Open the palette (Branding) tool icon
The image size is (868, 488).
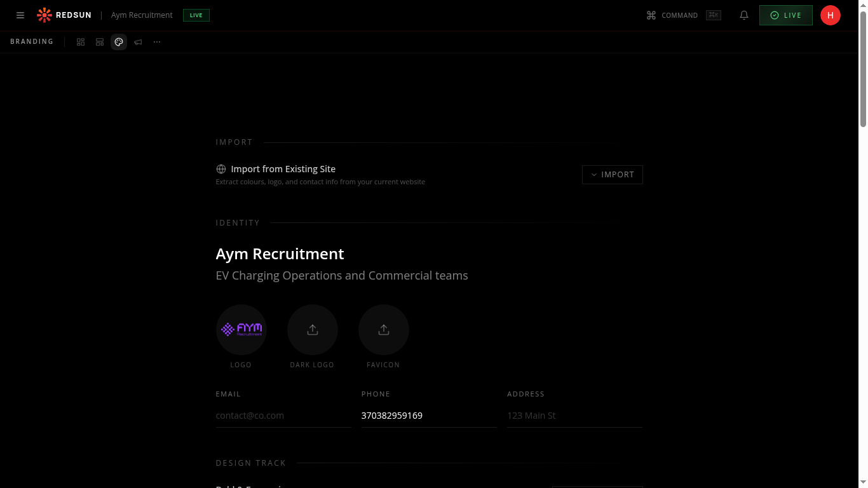[119, 42]
